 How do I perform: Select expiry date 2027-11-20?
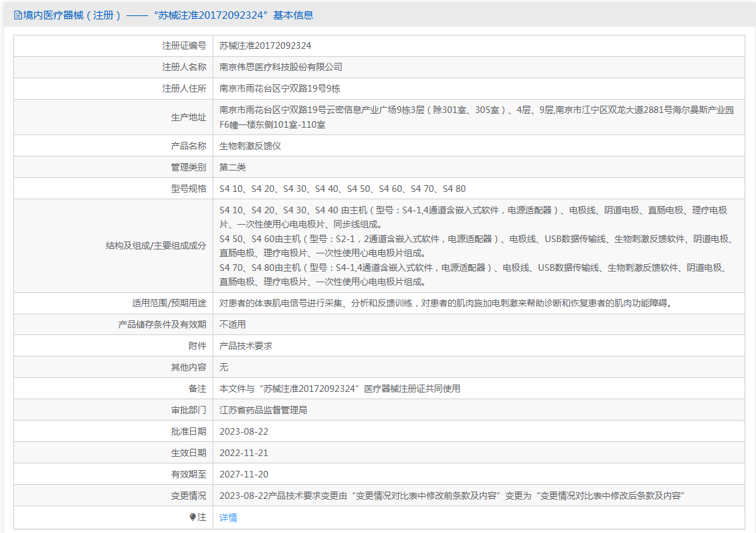244,475
